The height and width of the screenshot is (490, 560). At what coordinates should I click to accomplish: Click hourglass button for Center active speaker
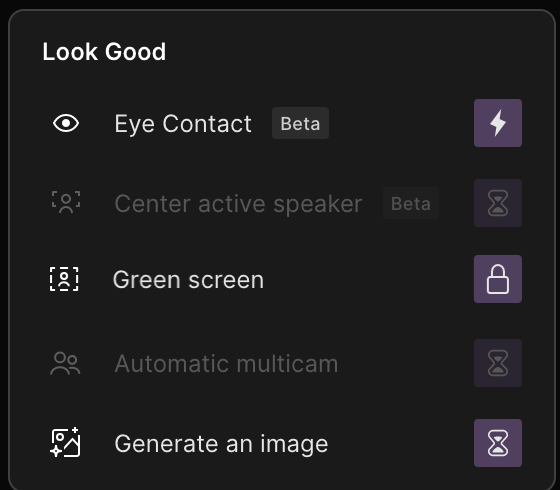(498, 203)
